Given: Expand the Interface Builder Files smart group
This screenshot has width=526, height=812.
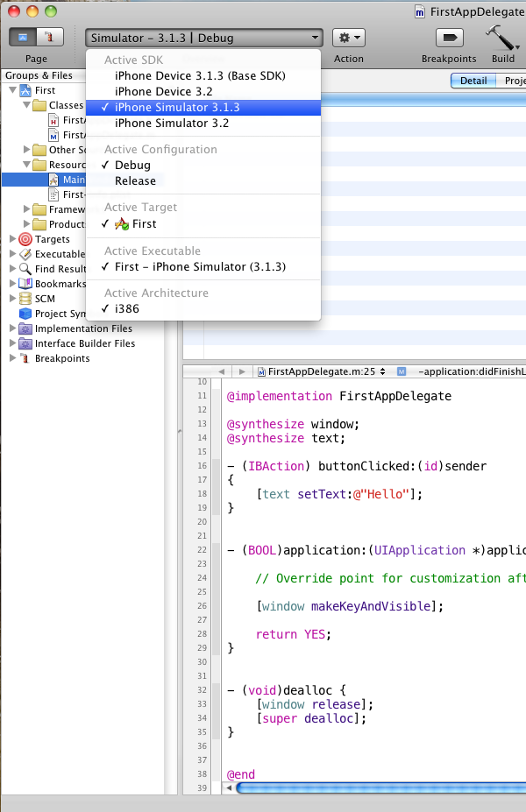Looking at the screenshot, I should point(12,343).
